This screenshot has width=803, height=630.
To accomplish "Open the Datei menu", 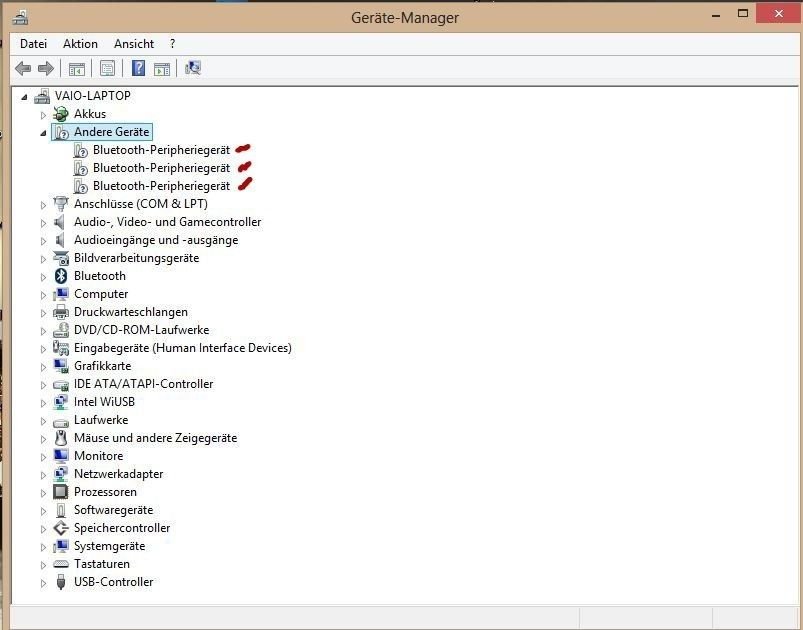I will (33, 44).
